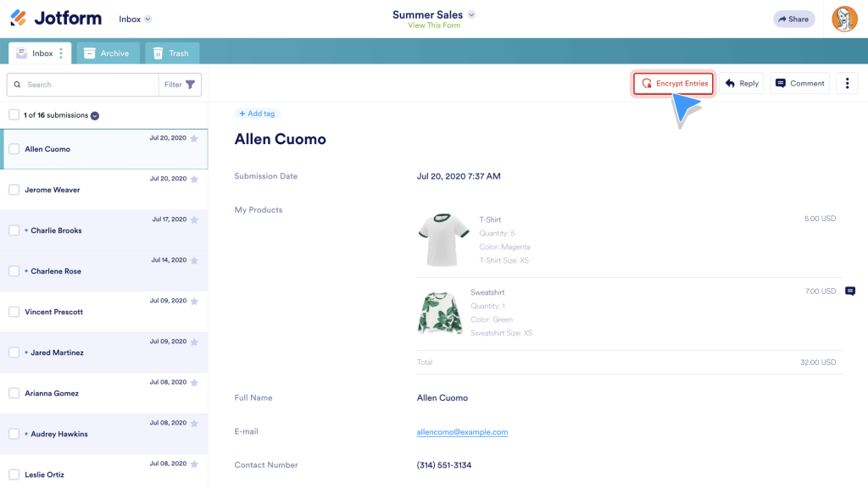The height and width of the screenshot is (488, 868).
Task: Expand the Inbox view dropdown at top
Action: [x=149, y=17]
